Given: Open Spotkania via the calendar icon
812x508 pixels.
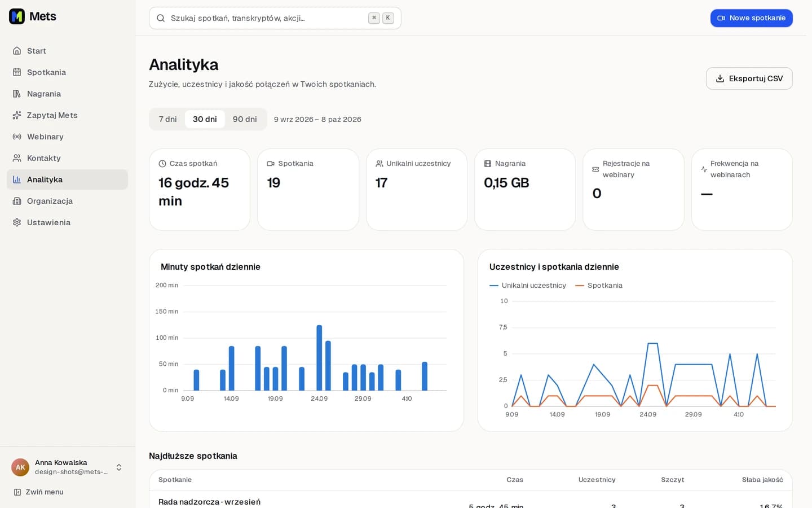Looking at the screenshot, I should [x=17, y=72].
